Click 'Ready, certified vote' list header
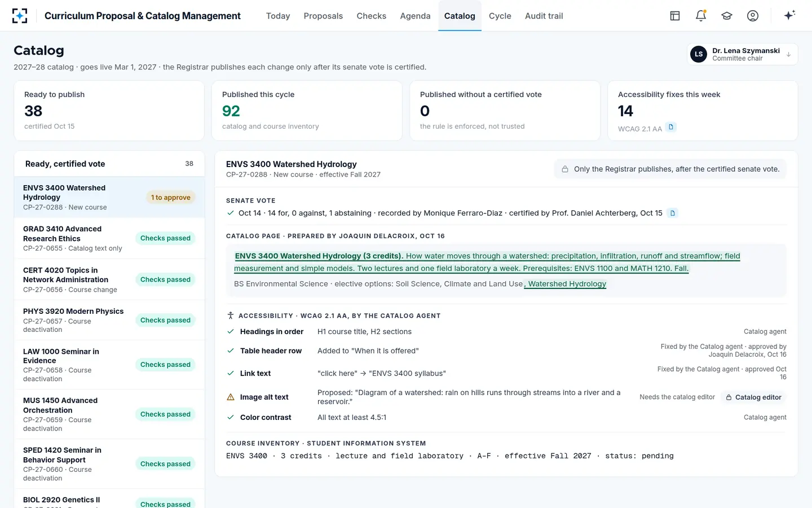 (109, 164)
